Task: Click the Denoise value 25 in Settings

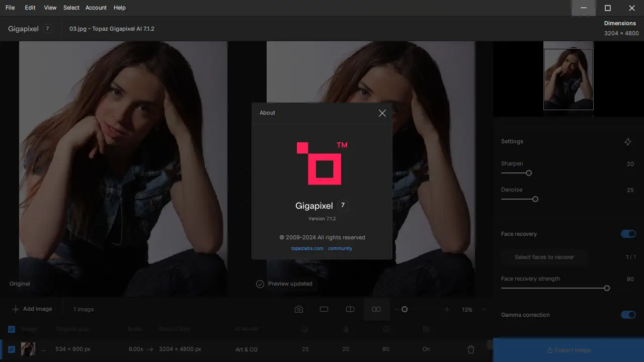Action: (630, 190)
